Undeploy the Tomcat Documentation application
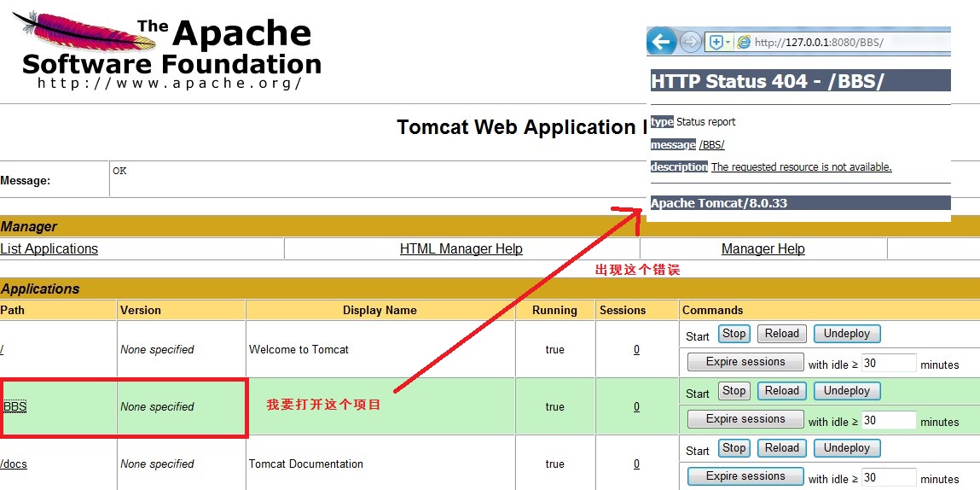The image size is (980, 490). [847, 447]
